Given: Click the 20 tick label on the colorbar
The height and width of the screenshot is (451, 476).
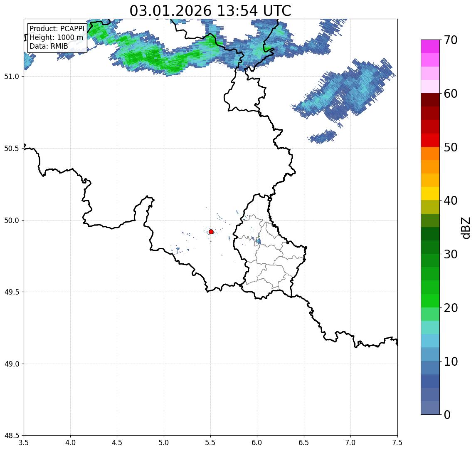Looking at the screenshot, I should tap(451, 307).
